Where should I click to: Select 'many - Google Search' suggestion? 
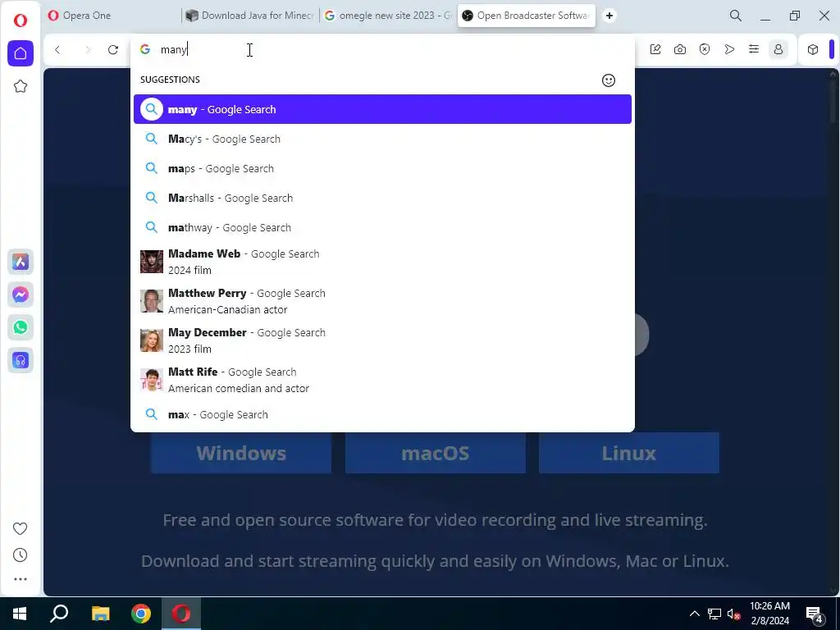(382, 109)
